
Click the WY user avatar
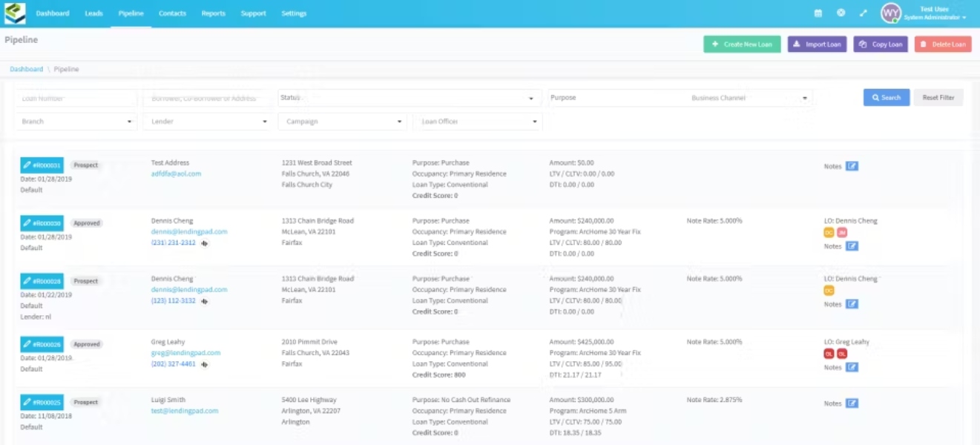pos(890,13)
